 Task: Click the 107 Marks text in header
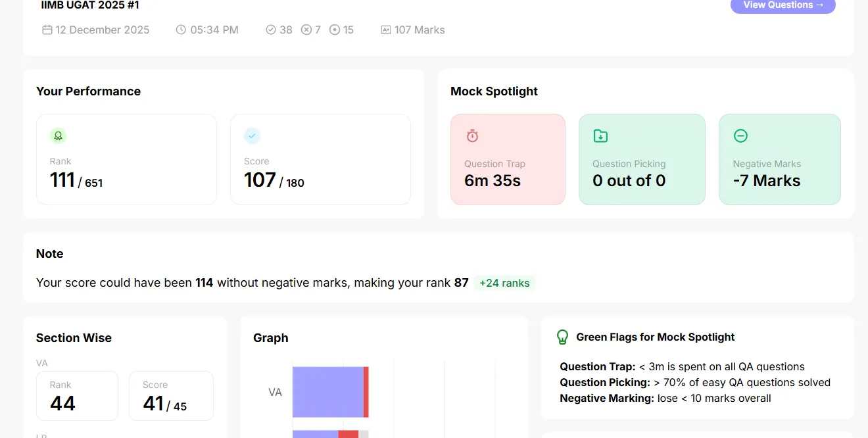pyautogui.click(x=420, y=30)
